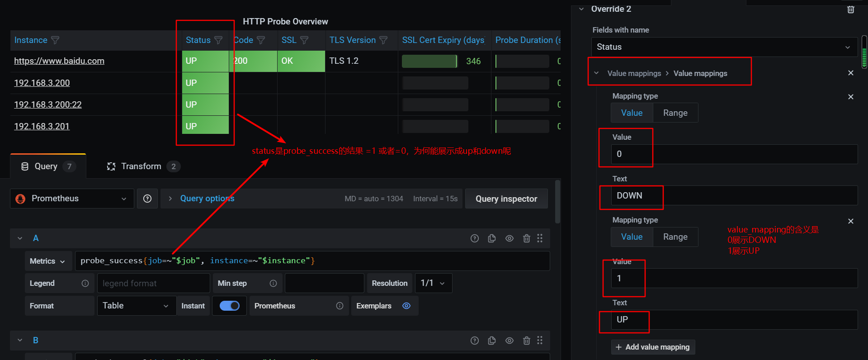Click SSL cert expiry gauge for baidu
868x360 pixels.
430,61
